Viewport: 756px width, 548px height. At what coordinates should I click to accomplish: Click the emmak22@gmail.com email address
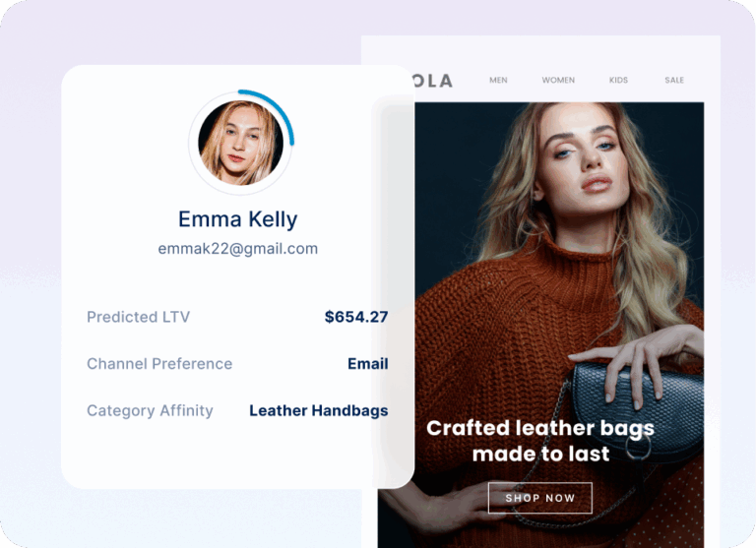[237, 249]
